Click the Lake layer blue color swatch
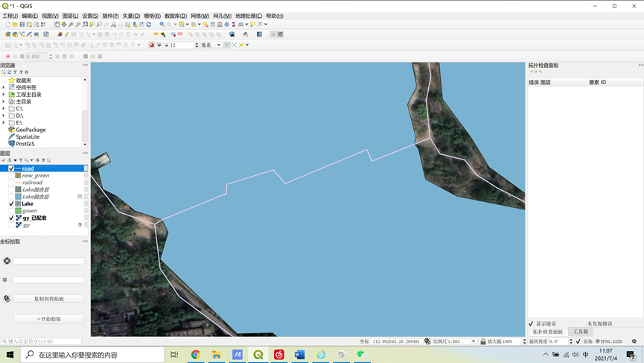This screenshot has height=363, width=644. (18, 204)
